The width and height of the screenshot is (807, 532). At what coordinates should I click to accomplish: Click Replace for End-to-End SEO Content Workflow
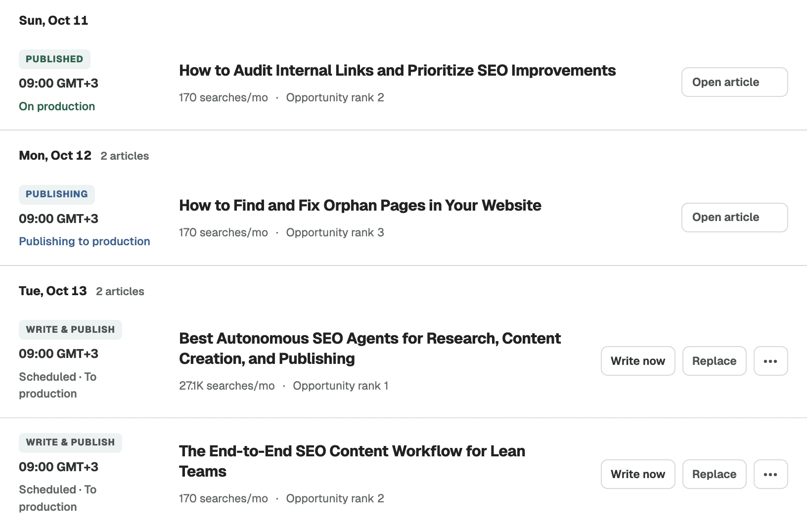click(714, 474)
